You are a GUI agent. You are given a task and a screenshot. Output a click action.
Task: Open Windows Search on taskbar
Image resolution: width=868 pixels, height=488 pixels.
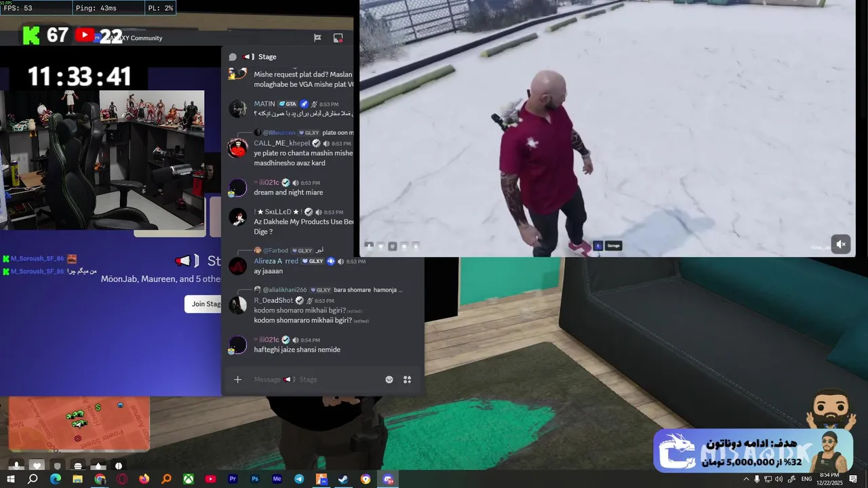click(x=33, y=479)
